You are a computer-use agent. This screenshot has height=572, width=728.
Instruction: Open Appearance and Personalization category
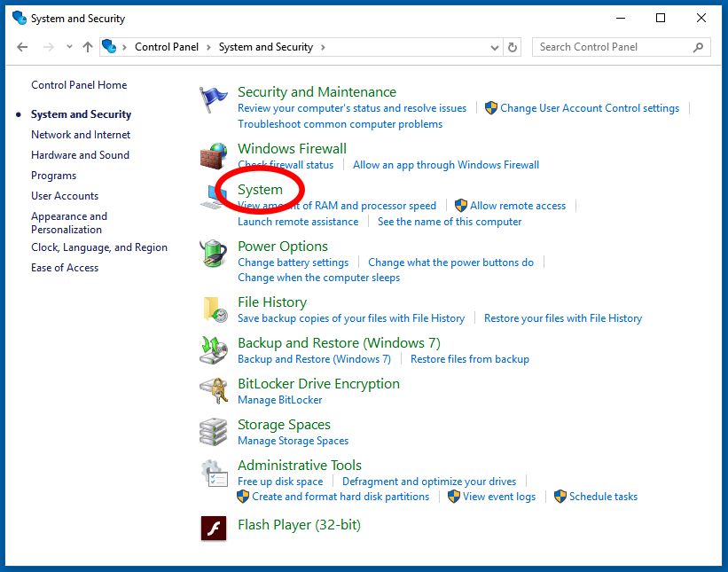point(69,223)
